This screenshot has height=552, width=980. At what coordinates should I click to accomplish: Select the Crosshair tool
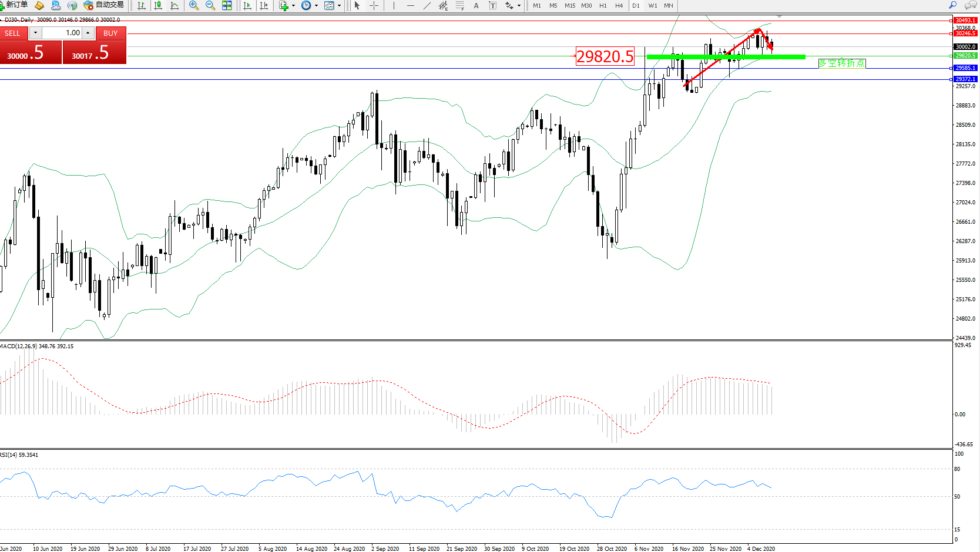374,6
